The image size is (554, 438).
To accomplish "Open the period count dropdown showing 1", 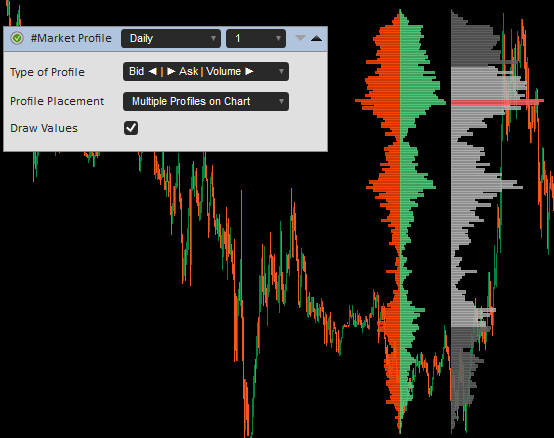I will [x=256, y=38].
